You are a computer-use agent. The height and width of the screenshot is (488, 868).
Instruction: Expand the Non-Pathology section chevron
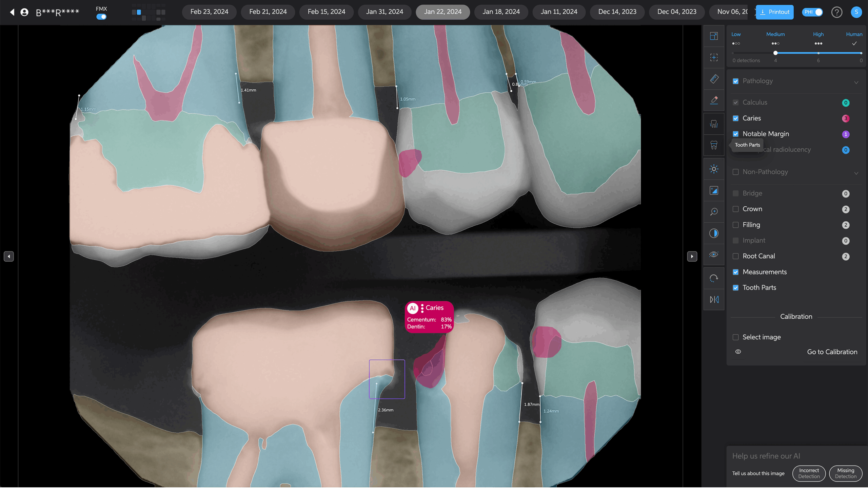(856, 173)
